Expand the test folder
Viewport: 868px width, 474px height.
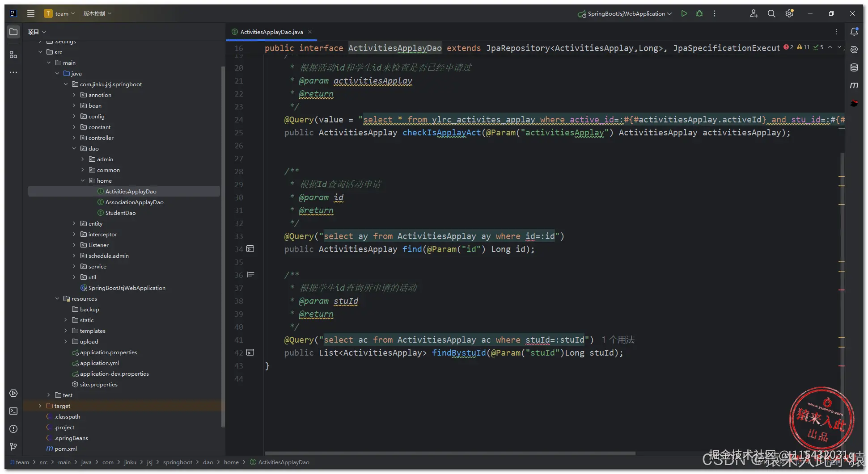[x=49, y=395]
